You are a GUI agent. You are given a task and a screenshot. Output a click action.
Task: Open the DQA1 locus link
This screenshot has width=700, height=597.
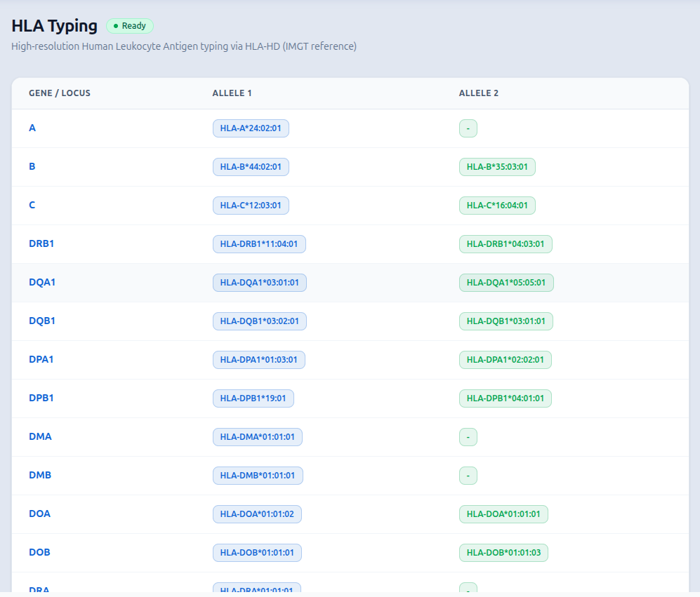point(42,283)
